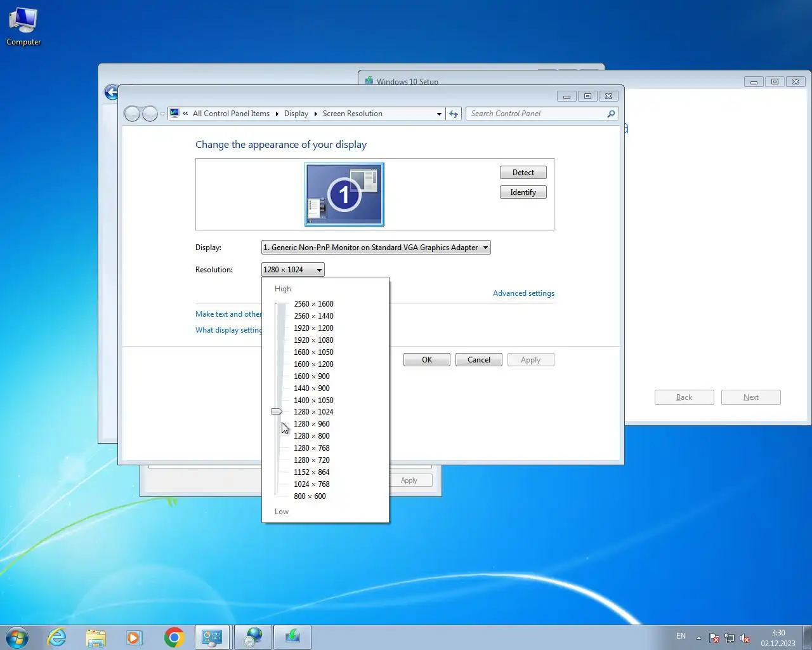Click Next in Windows 10 Setup window
Viewport: 812px width, 650px height.
[751, 397]
